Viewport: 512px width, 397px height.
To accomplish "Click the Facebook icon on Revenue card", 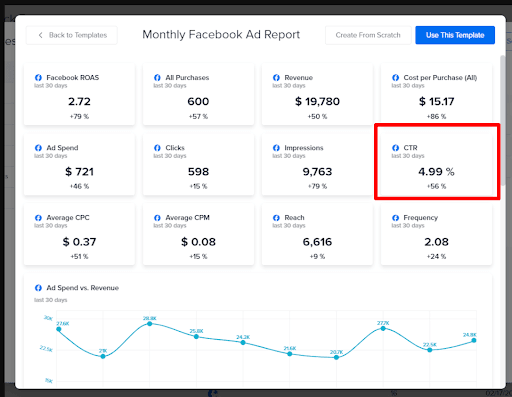I will (276, 78).
